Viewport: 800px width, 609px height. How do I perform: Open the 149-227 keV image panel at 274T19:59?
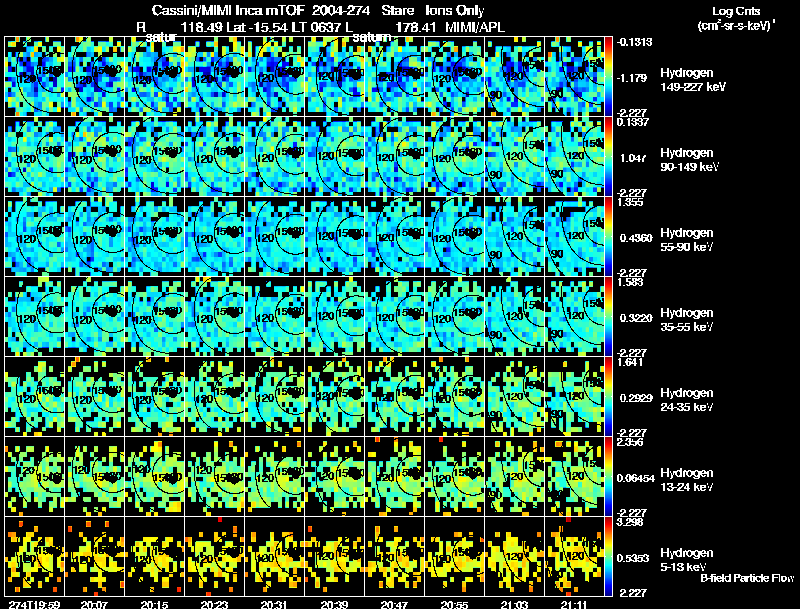point(35,77)
